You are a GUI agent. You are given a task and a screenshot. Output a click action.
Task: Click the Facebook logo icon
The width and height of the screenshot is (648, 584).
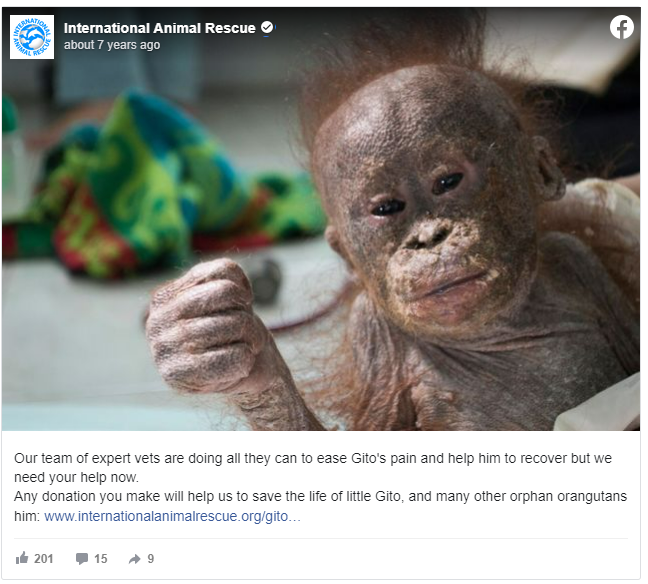[621, 27]
